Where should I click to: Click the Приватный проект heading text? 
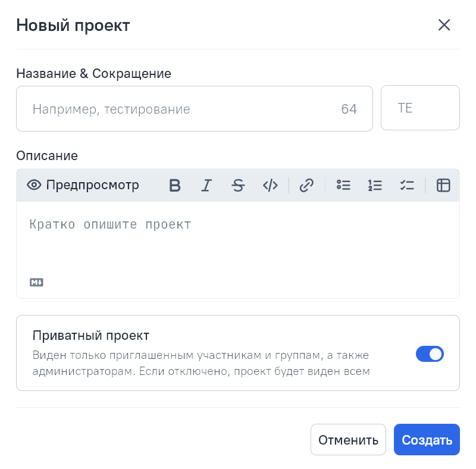click(x=91, y=334)
